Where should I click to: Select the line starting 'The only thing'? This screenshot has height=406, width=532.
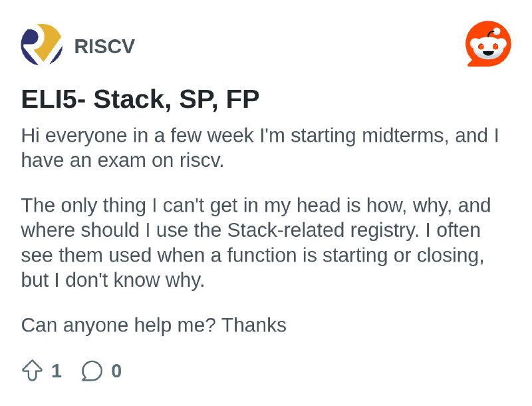click(x=256, y=206)
